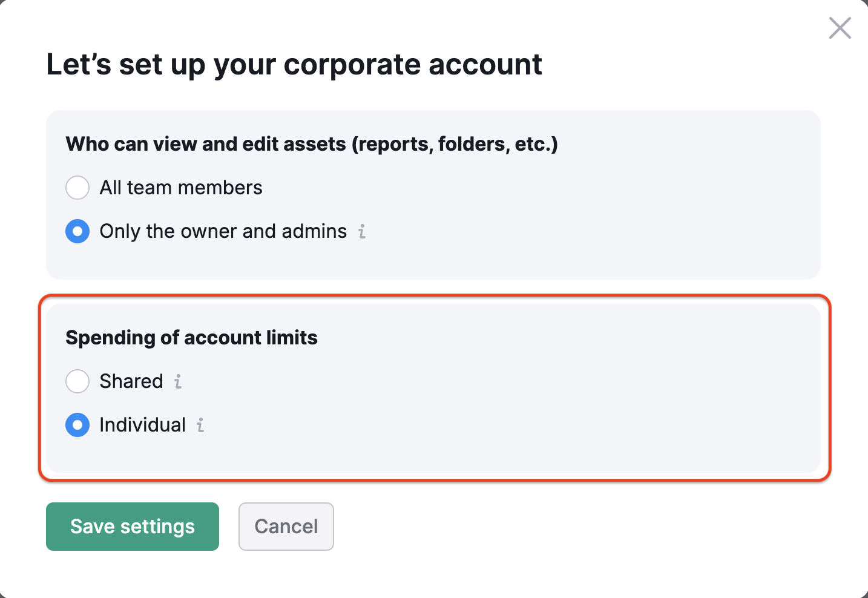View details about individual spending limits
868x598 pixels.
click(200, 425)
